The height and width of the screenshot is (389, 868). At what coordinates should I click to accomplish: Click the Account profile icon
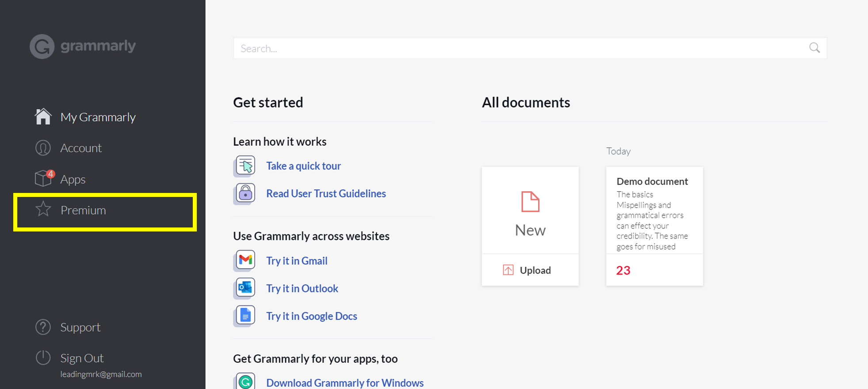pos(43,148)
